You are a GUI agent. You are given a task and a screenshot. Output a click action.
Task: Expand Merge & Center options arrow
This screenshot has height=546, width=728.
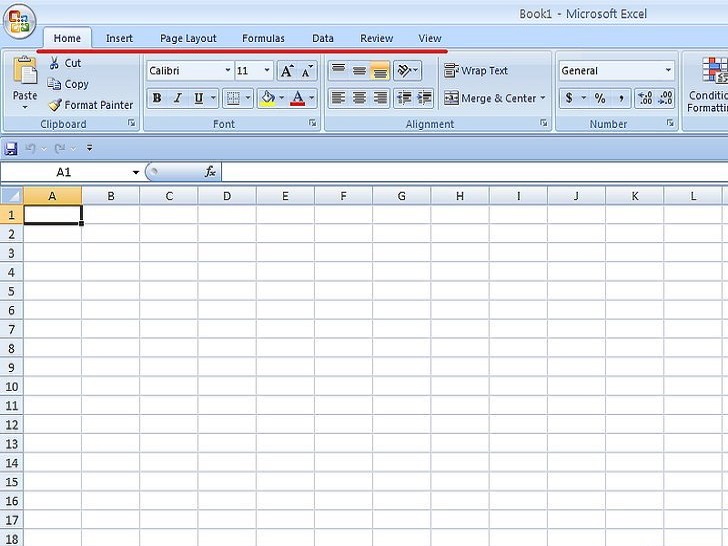[542, 98]
